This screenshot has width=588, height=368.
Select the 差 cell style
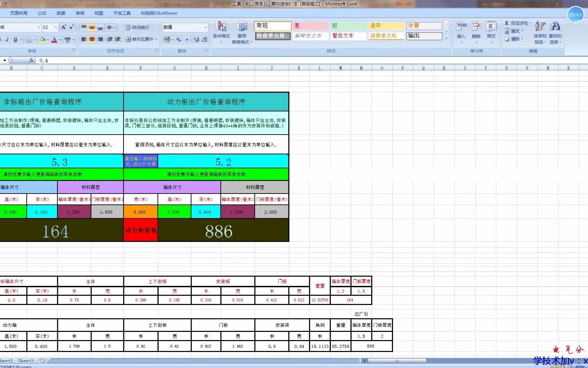click(311, 26)
